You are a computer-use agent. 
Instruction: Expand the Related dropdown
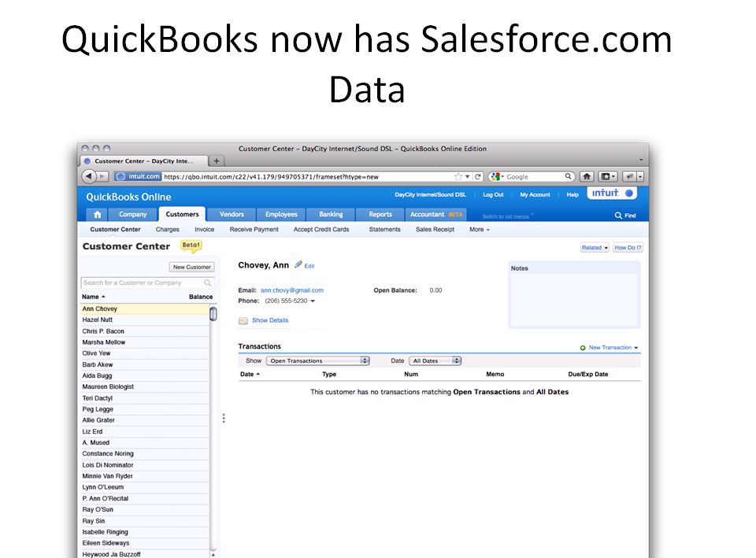[595, 248]
